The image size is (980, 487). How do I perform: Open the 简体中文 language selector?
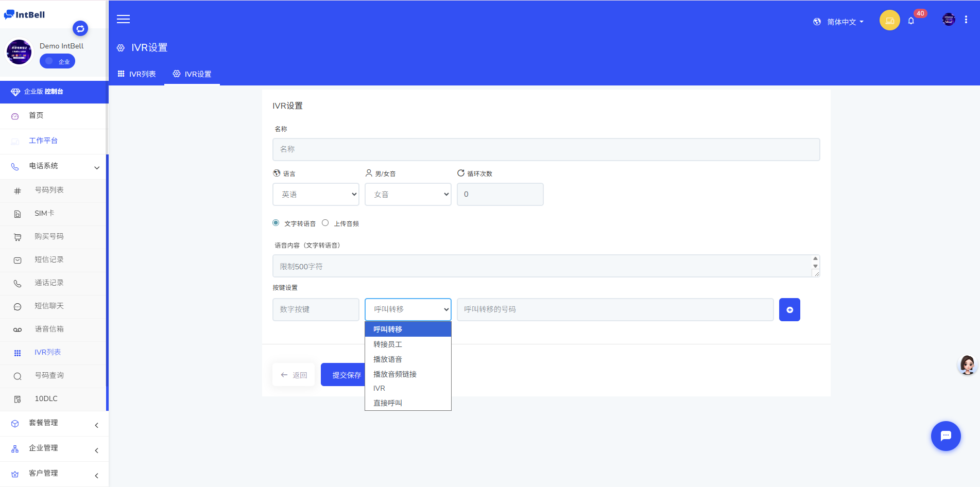click(x=845, y=22)
